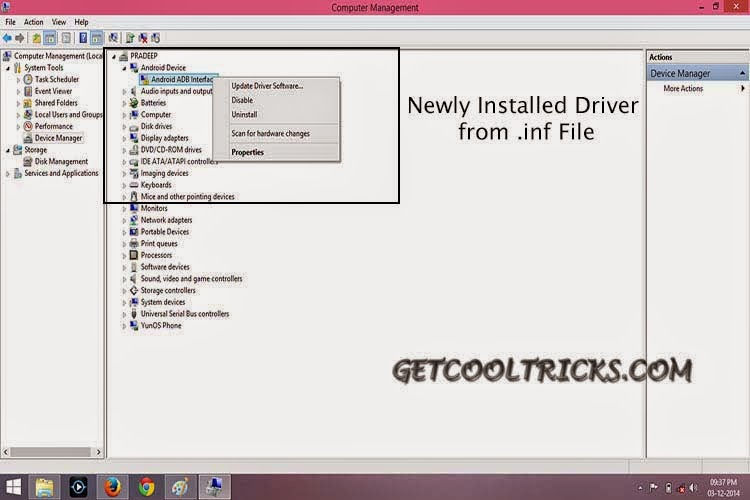Click the Keyboards icon

click(134, 185)
